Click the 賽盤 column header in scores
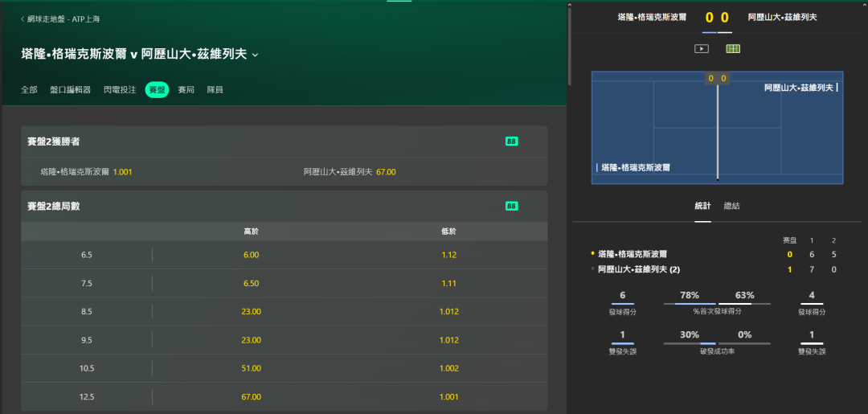Image resolution: width=868 pixels, height=414 pixels. click(x=789, y=240)
